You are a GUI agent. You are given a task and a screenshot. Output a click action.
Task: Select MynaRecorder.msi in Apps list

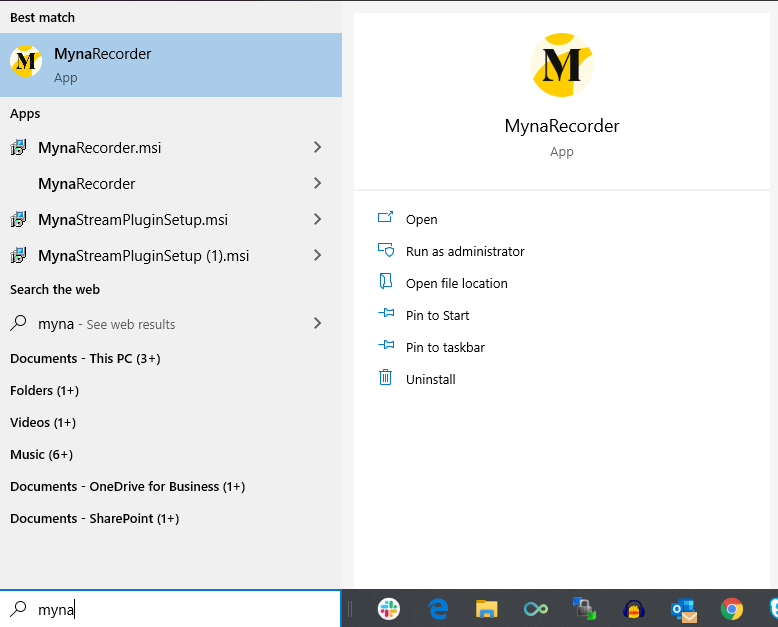pyautogui.click(x=171, y=147)
